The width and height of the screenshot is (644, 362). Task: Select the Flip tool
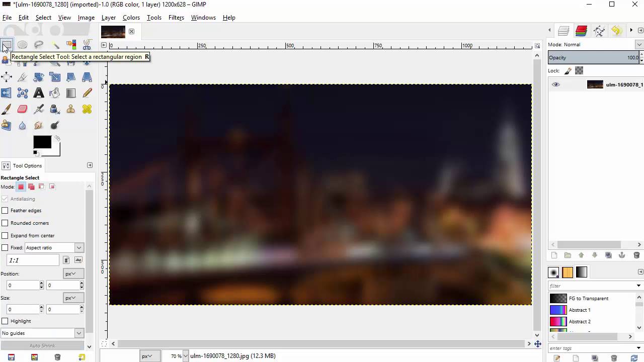pos(6,93)
